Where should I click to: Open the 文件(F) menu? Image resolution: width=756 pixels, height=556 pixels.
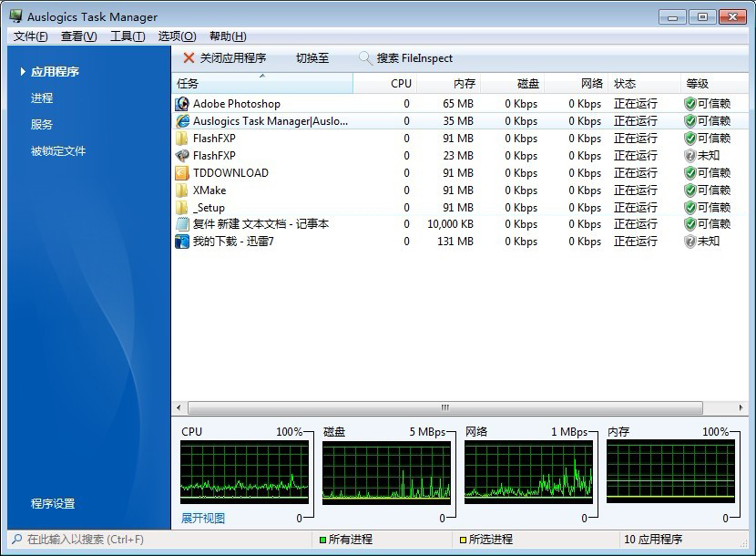click(30, 36)
